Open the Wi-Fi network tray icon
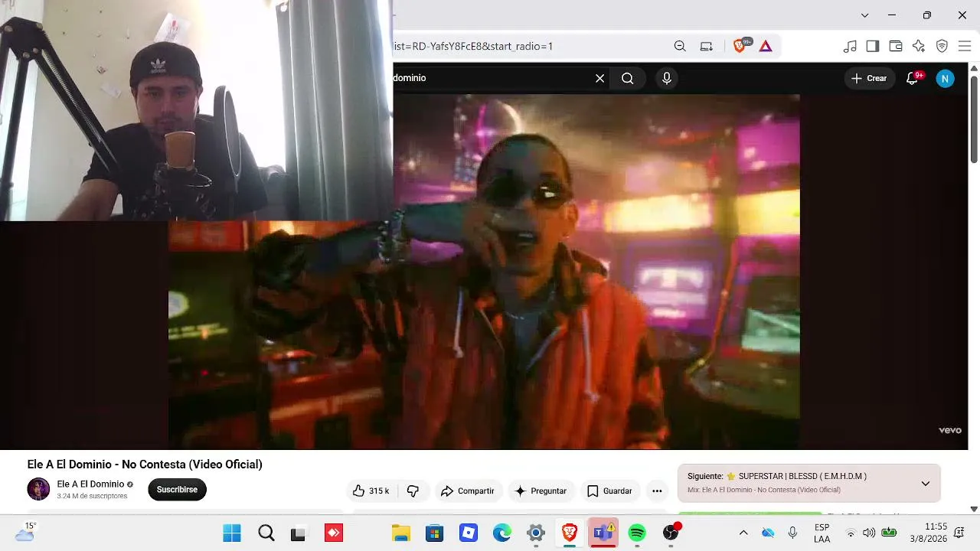This screenshot has width=980, height=551. (x=851, y=533)
